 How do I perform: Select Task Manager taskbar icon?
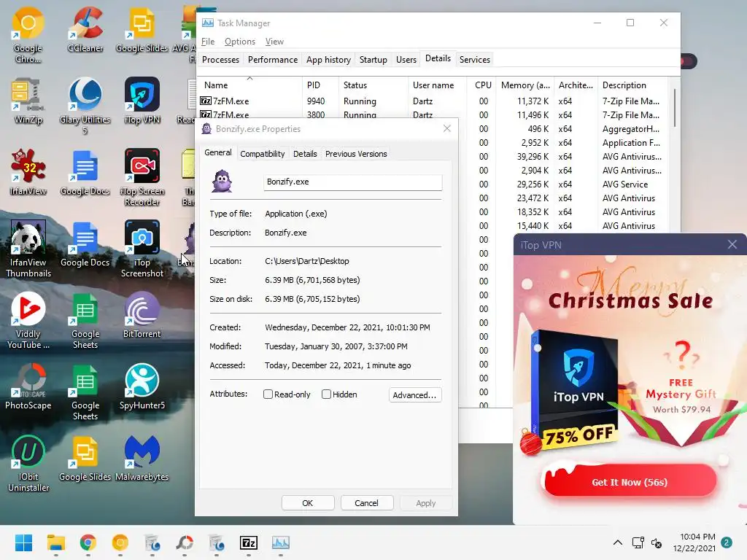281,542
